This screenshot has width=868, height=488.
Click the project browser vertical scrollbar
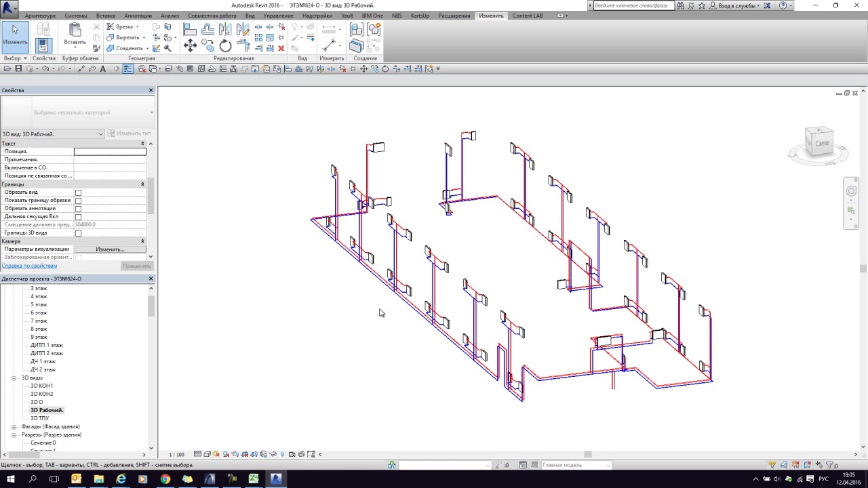pos(151,306)
